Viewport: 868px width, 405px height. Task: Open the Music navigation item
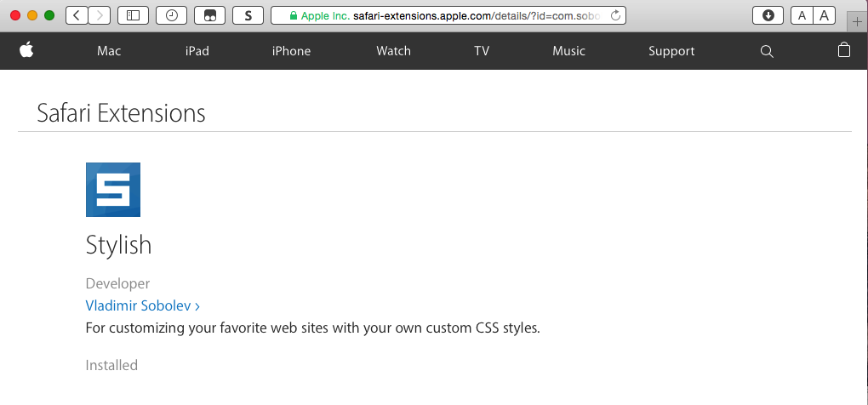pos(568,51)
